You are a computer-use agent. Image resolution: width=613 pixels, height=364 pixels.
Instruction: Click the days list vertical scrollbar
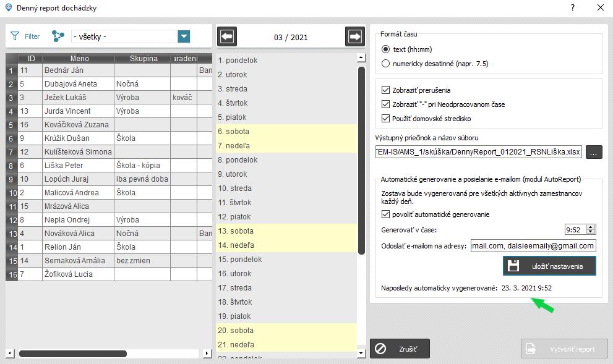tap(361, 161)
